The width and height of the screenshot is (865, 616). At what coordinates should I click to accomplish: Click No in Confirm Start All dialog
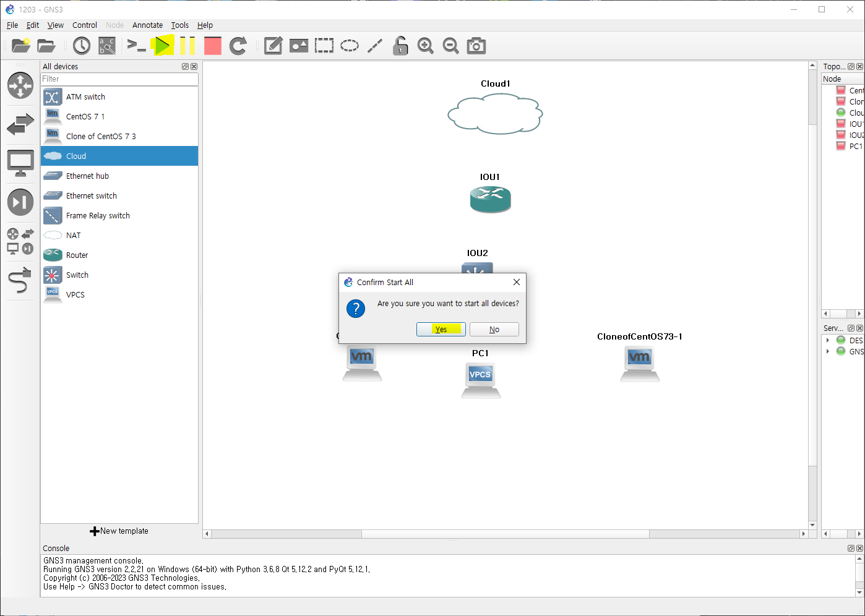pyautogui.click(x=494, y=329)
